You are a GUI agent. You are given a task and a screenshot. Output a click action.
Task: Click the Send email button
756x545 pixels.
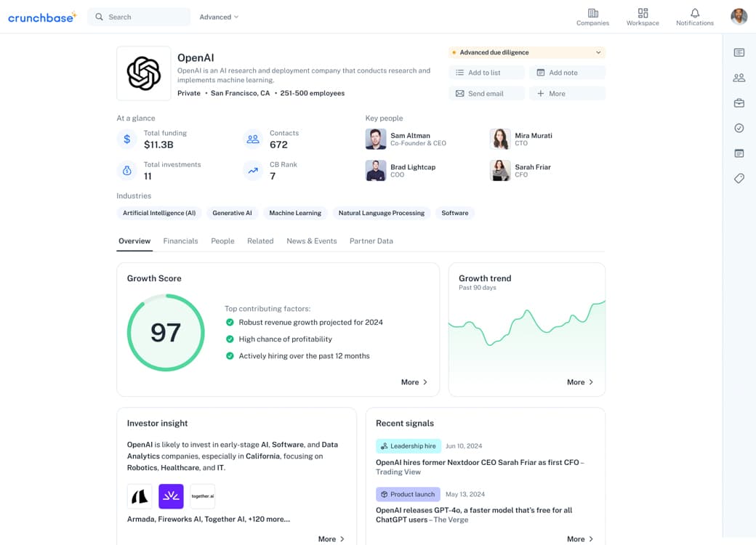pyautogui.click(x=486, y=94)
